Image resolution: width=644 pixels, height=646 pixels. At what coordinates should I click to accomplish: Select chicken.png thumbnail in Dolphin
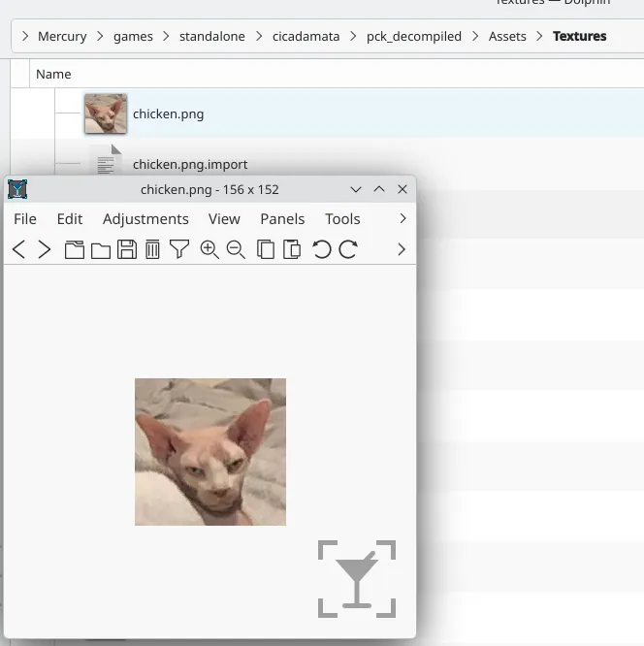106,113
